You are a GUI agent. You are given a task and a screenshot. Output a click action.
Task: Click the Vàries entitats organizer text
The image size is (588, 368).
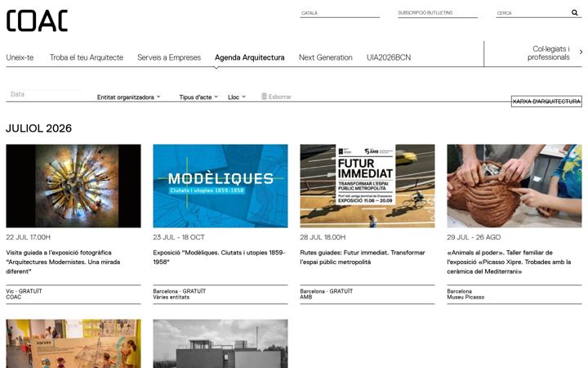[171, 297]
